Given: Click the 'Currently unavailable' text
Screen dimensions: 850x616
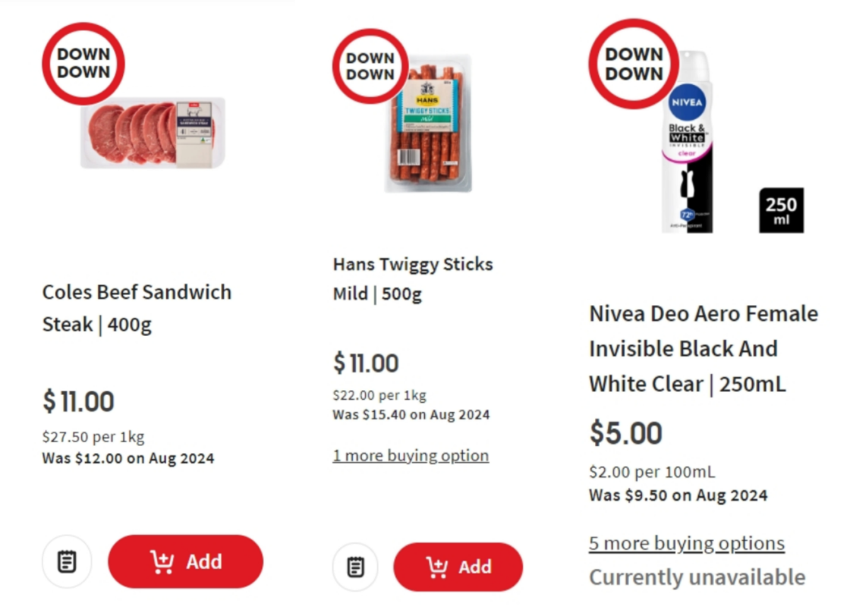Looking at the screenshot, I should (x=697, y=577).
